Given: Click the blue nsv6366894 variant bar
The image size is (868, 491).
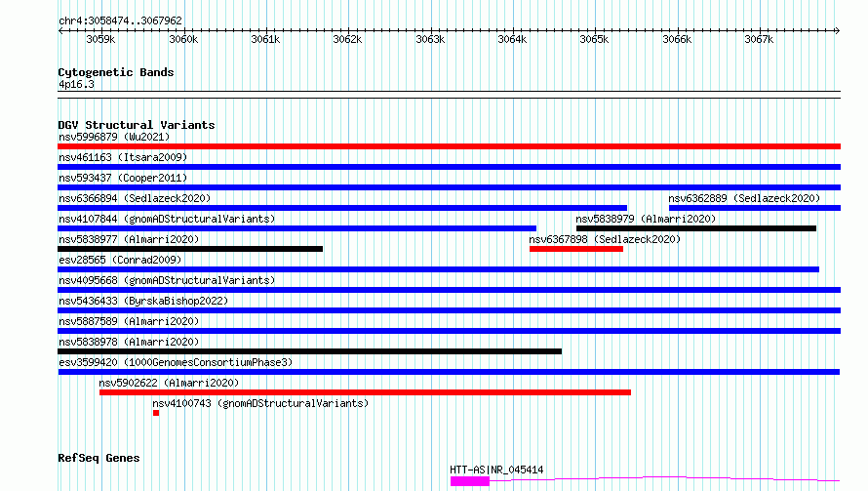Looking at the screenshot, I should pos(342,208).
